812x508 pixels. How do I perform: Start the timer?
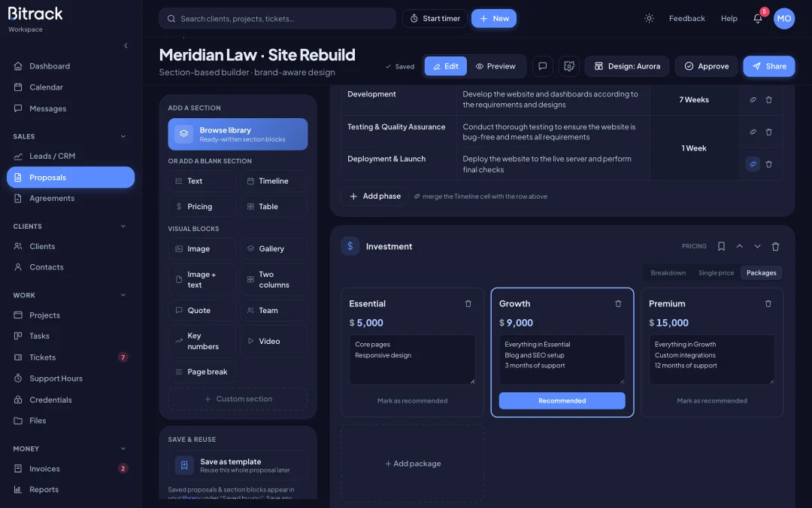(435, 18)
